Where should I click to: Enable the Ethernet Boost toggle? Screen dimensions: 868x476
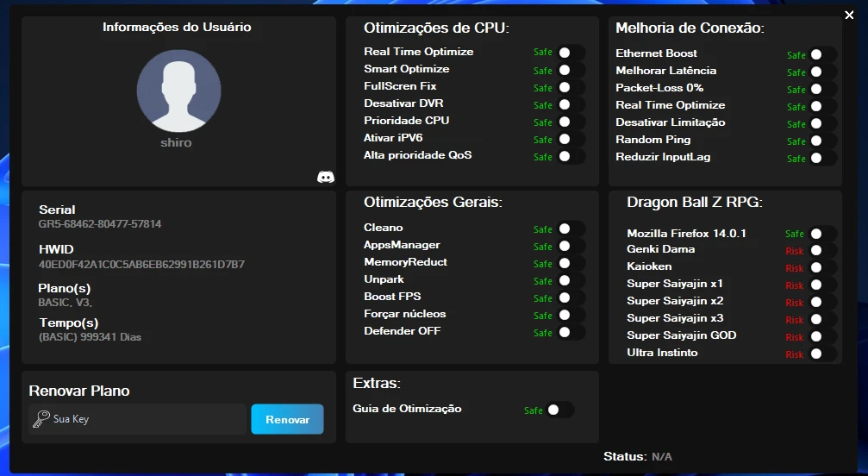pos(822,54)
